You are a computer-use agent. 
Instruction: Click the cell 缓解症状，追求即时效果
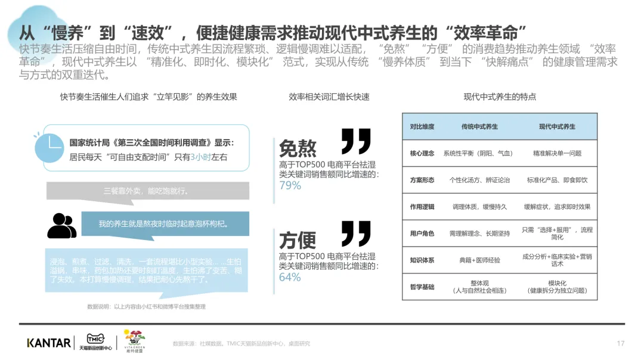[x=557, y=207]
